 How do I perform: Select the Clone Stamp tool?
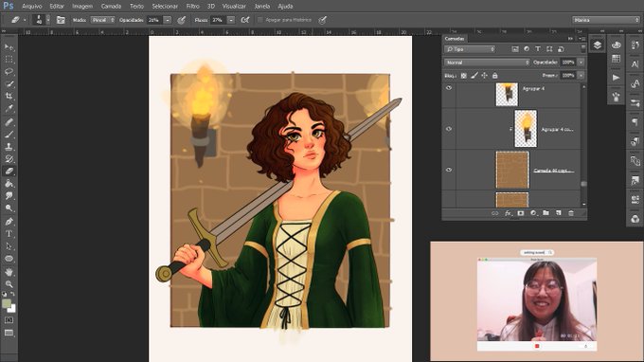coord(9,147)
